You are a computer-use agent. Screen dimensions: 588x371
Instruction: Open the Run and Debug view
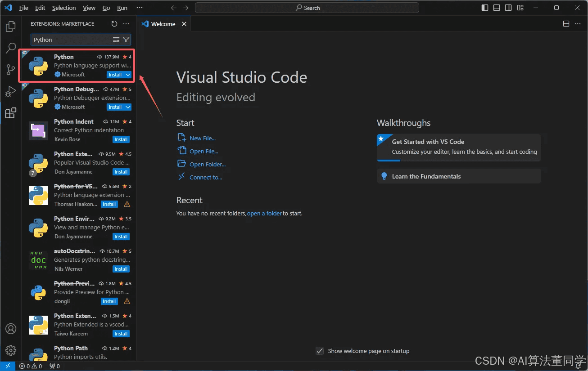tap(11, 92)
